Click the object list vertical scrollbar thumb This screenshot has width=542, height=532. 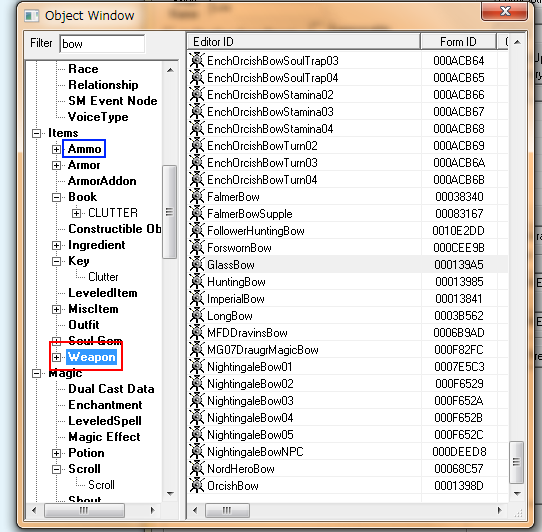click(516, 462)
